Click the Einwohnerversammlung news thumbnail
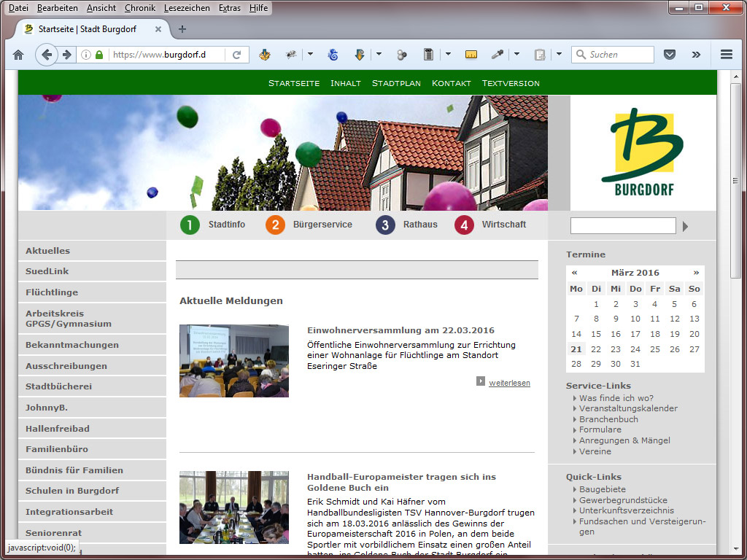This screenshot has width=747, height=560. 234,361
